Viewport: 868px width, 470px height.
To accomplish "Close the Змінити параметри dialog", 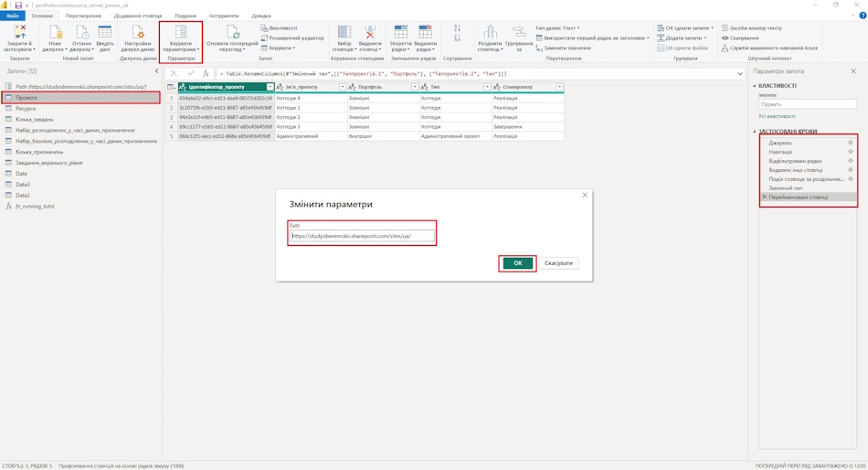I will point(585,195).
